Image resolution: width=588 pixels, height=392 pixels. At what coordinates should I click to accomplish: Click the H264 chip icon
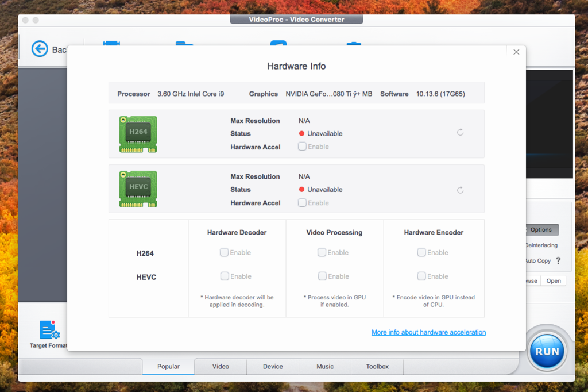[138, 134]
